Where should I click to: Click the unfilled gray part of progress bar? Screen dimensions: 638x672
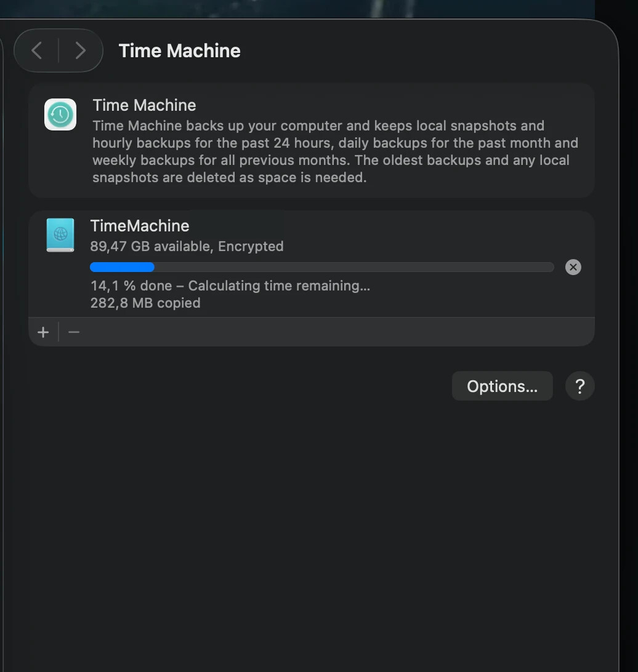click(x=354, y=267)
